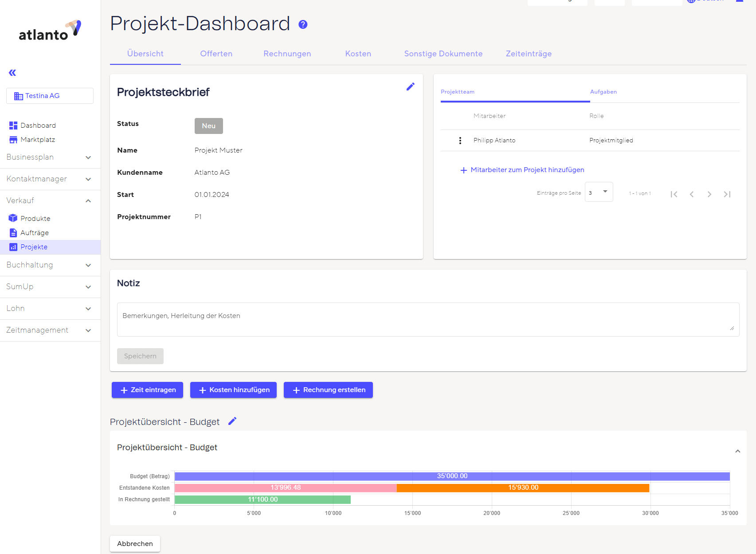Screen dimensions: 756x554
Task: Click Projektmitglied role cell
Action: [611, 141]
